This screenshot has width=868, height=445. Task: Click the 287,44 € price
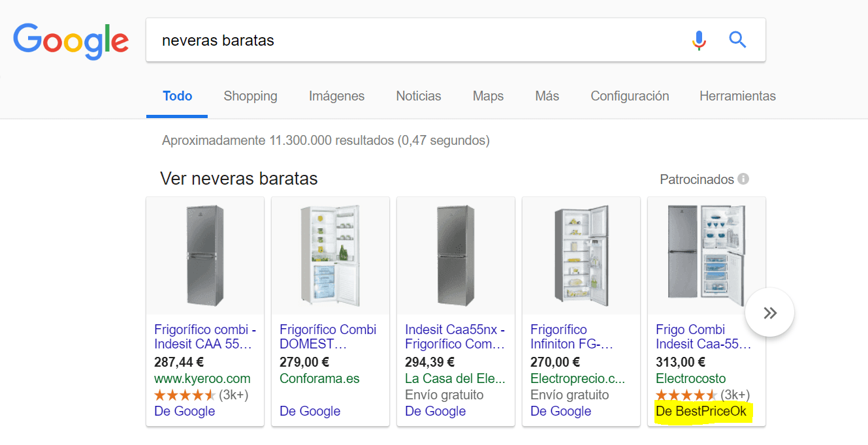[179, 362]
